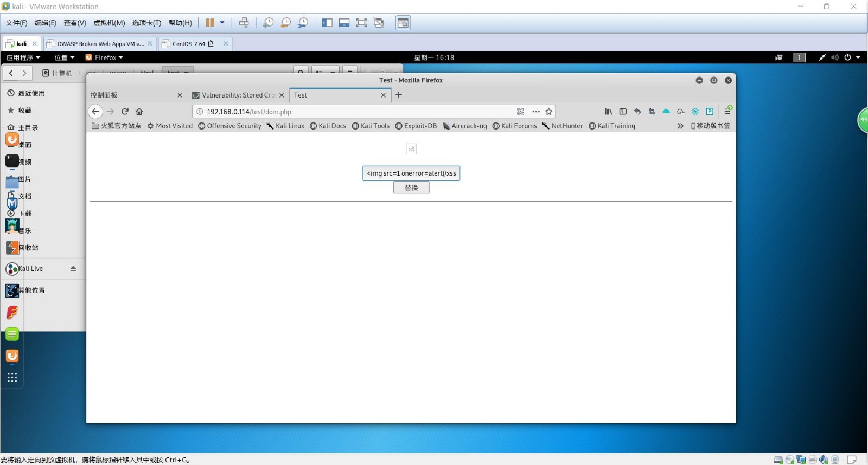The width and height of the screenshot is (868, 465).
Task: Click the screenshot crop extension icon
Action: 652,112
